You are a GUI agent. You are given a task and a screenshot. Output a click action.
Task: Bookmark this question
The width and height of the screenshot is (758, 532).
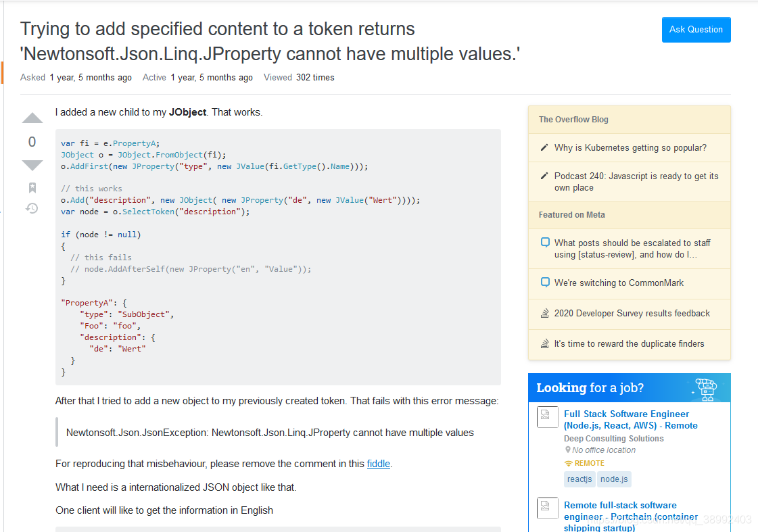pos(31,188)
